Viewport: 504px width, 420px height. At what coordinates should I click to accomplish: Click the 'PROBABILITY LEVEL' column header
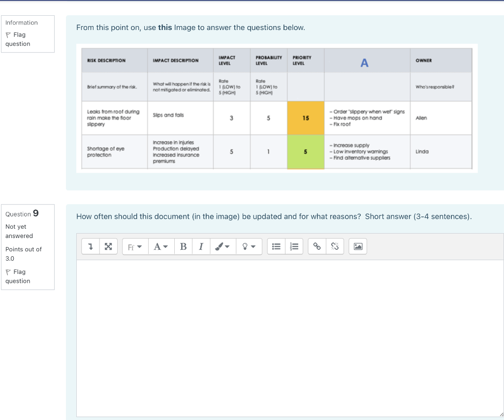pyautogui.click(x=269, y=60)
